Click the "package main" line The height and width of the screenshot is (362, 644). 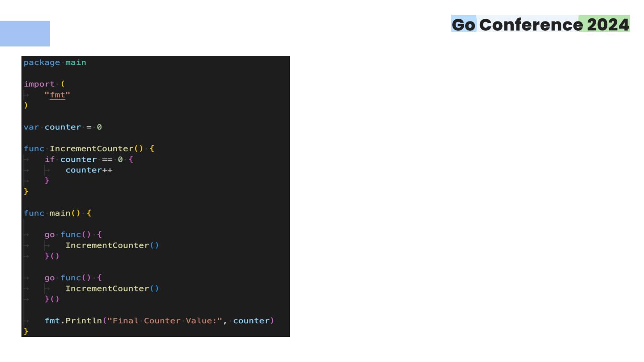[55, 63]
